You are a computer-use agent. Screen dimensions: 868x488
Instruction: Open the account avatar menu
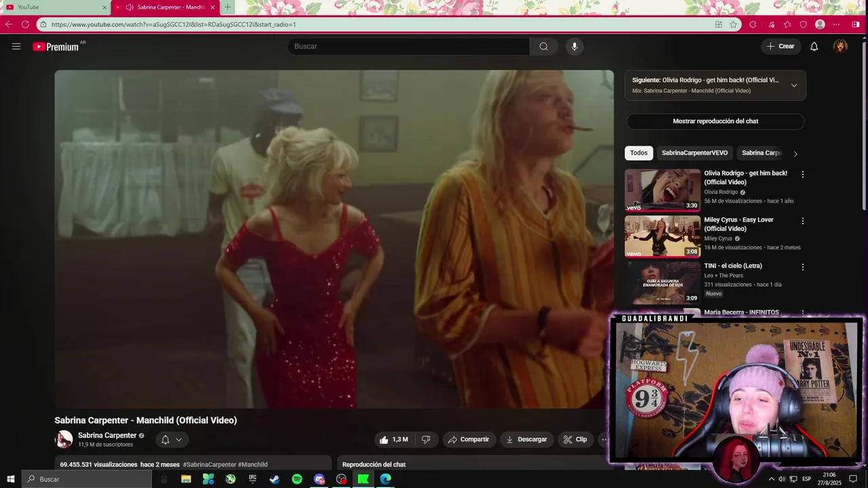point(840,46)
